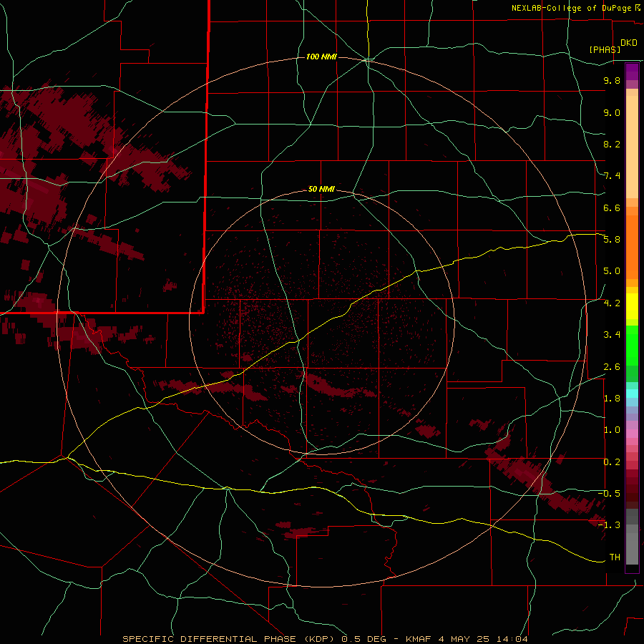Click the 3.4 legend value
Image resolution: width=644 pixels, height=644 pixels.
coord(612,335)
